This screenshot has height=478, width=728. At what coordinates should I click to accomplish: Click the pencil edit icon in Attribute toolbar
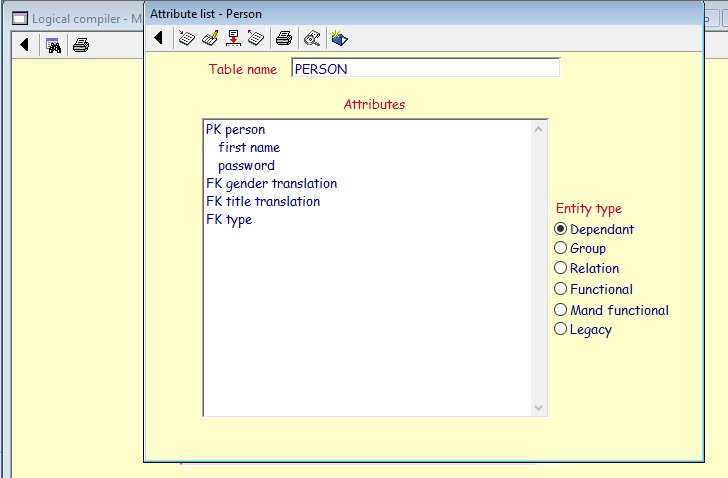(210, 39)
